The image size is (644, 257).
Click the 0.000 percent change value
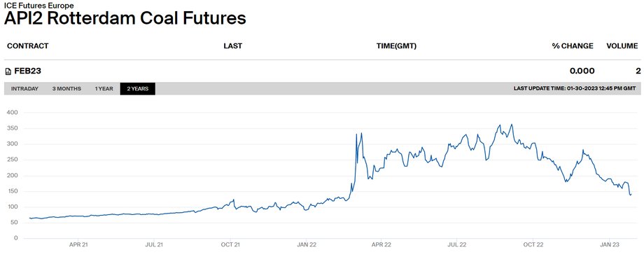(582, 71)
